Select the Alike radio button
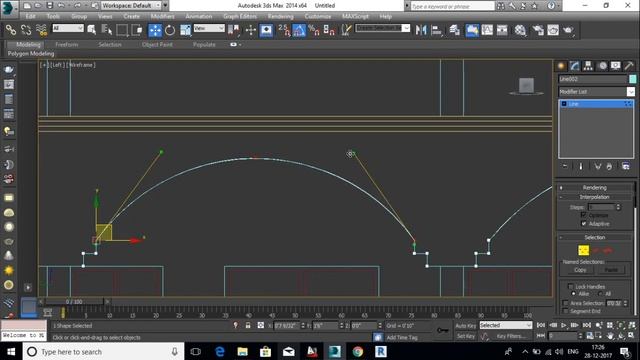640x360 pixels. tap(573, 293)
